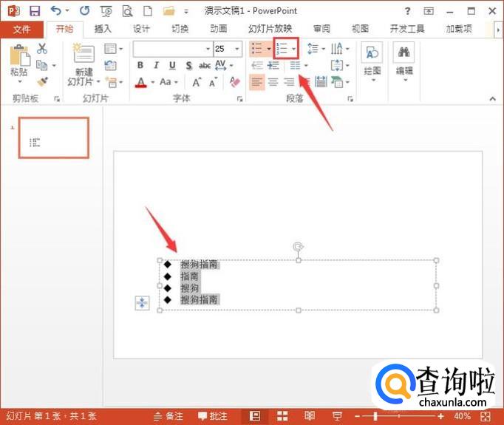Click the Undo arrow icon
Image resolution: width=504 pixels, height=425 pixels.
55,11
